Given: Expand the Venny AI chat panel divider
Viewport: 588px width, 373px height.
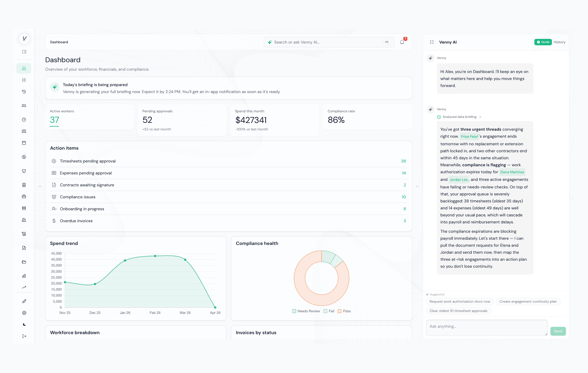Looking at the screenshot, I should (x=418, y=186).
